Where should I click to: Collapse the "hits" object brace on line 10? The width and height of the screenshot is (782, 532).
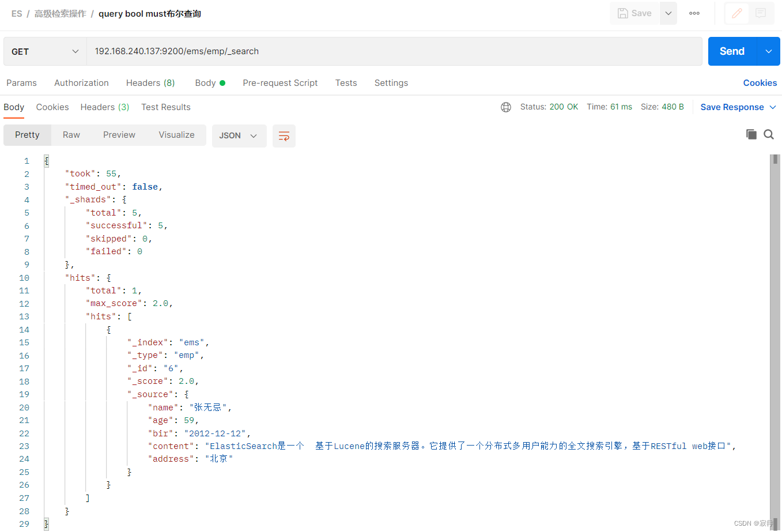pyautogui.click(x=108, y=278)
